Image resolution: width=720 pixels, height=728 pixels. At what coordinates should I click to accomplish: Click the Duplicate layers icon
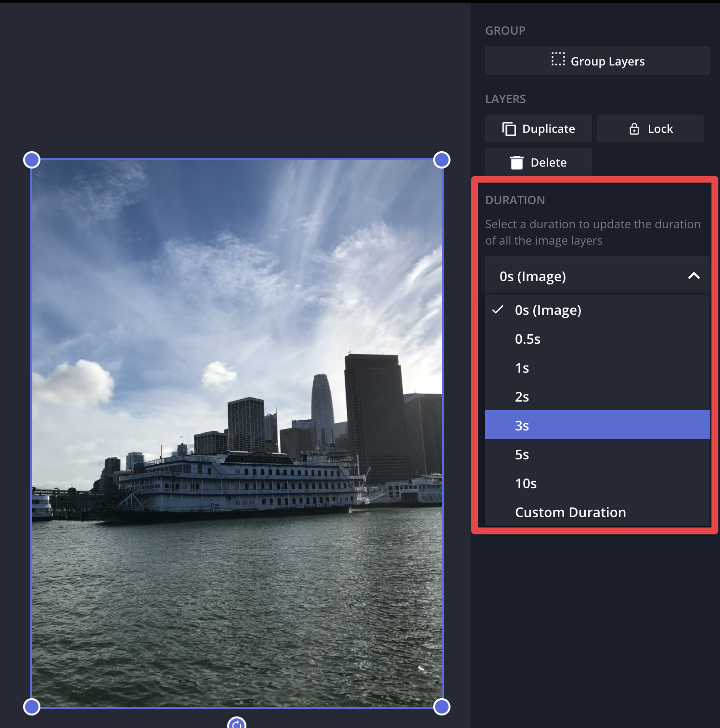(x=509, y=129)
